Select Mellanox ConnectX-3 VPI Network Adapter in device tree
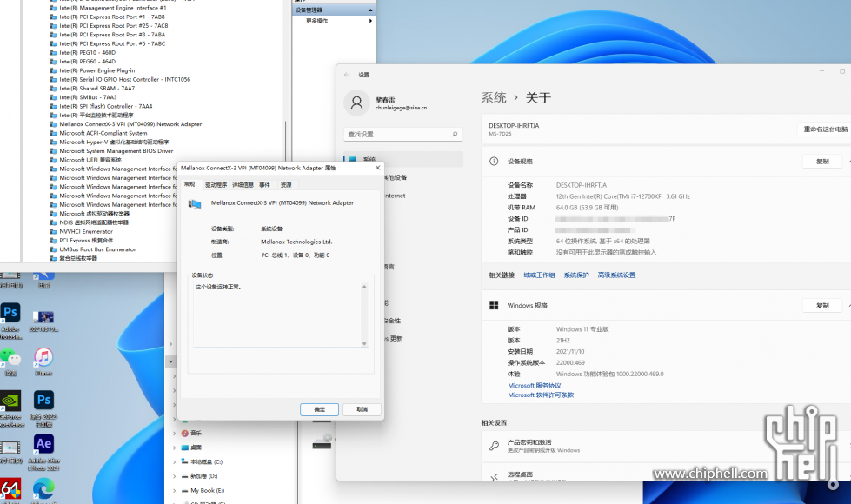 point(130,124)
